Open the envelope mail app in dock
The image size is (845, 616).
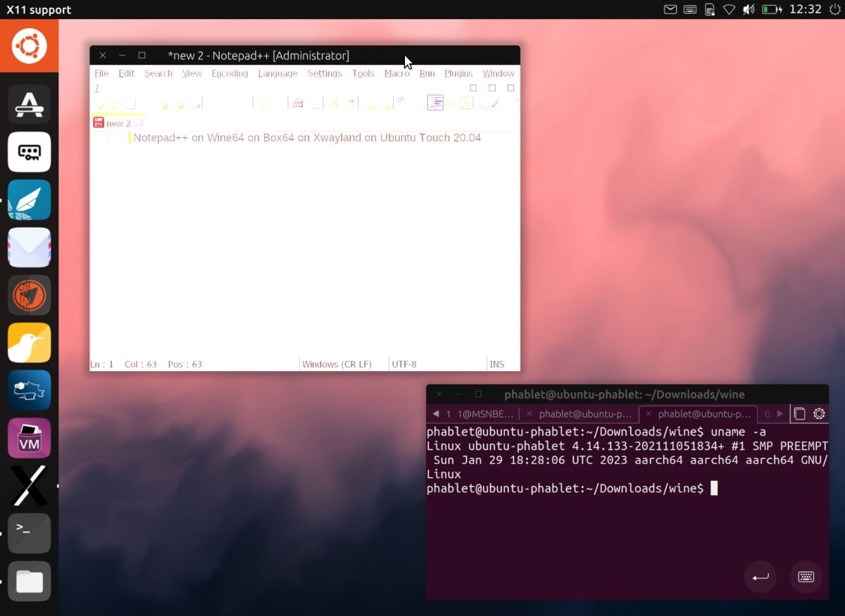tap(29, 247)
